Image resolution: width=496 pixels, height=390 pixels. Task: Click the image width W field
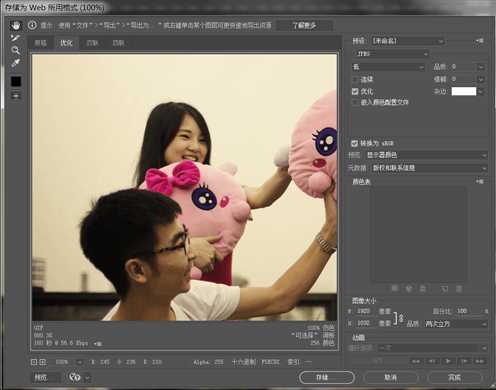[365, 311]
